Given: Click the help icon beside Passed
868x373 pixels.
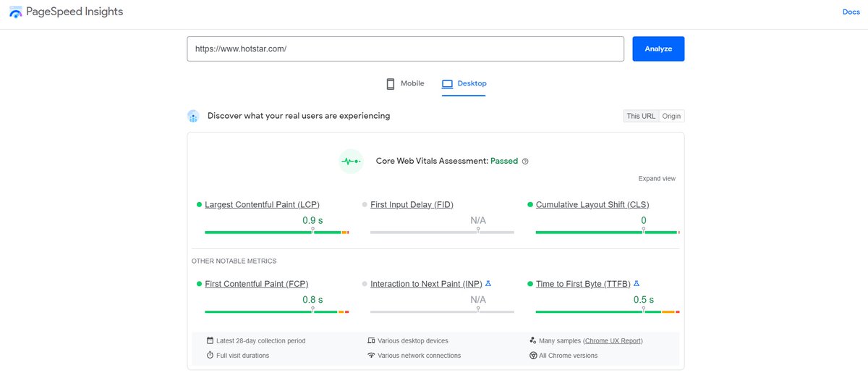Looking at the screenshot, I should (525, 162).
